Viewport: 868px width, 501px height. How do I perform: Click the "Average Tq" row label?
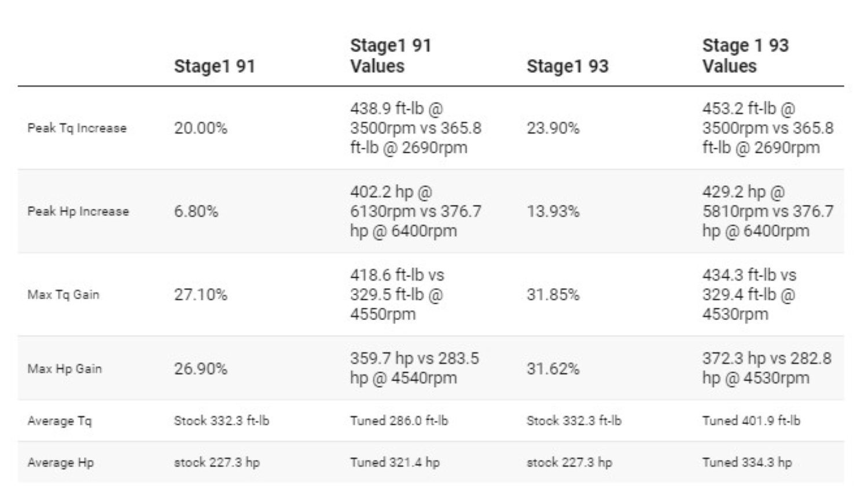pos(59,421)
